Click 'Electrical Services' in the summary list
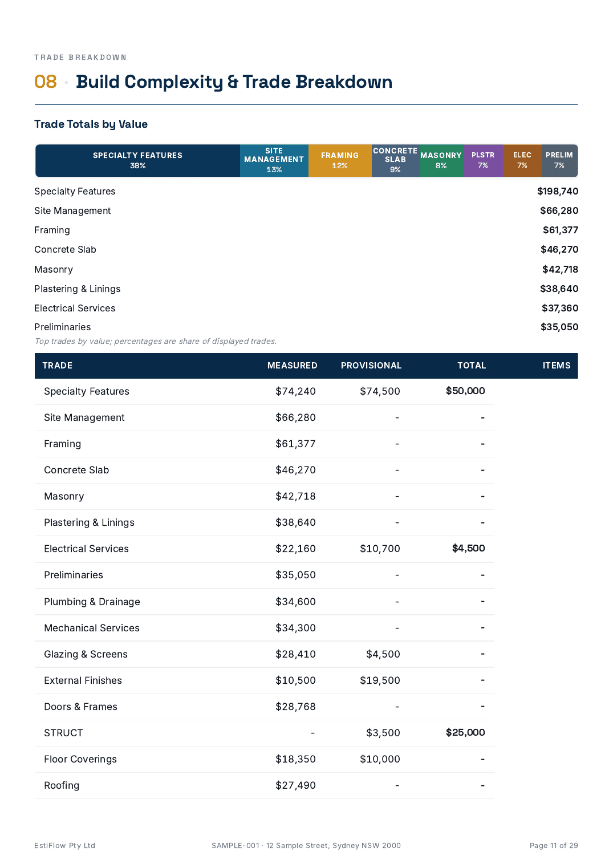613x868 pixels. coord(75,309)
